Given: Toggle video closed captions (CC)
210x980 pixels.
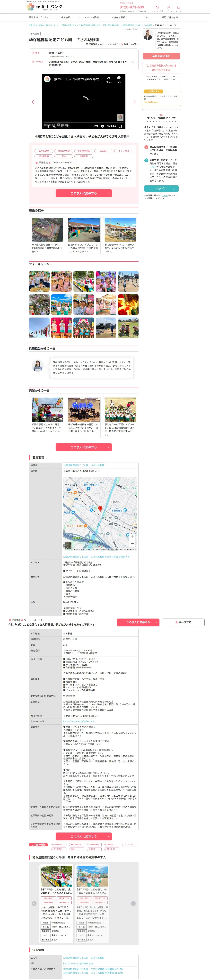Looking at the screenshot, I should click(x=96, y=126).
